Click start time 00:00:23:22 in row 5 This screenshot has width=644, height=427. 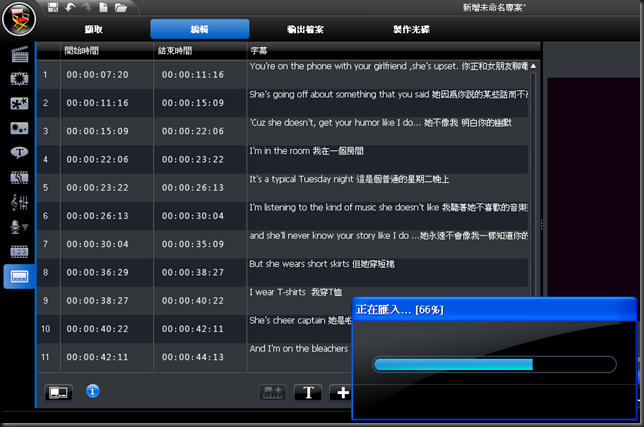pos(97,188)
